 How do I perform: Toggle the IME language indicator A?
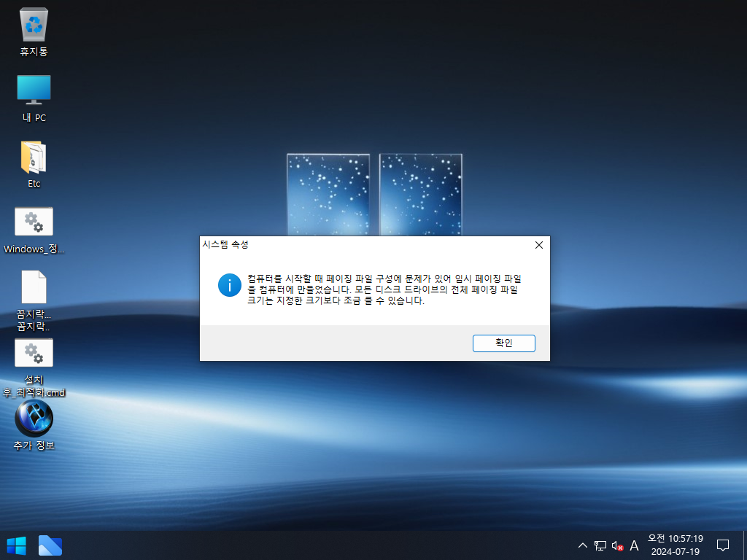[x=634, y=545]
